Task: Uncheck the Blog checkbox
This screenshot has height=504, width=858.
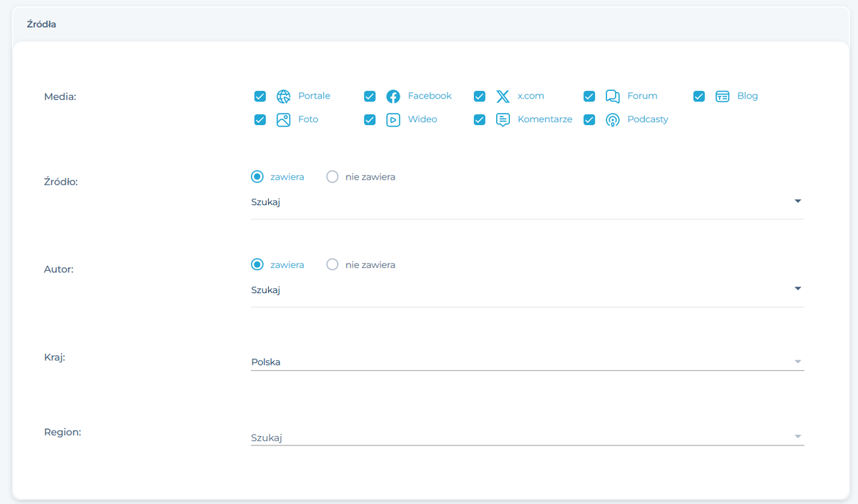Action: tap(699, 97)
